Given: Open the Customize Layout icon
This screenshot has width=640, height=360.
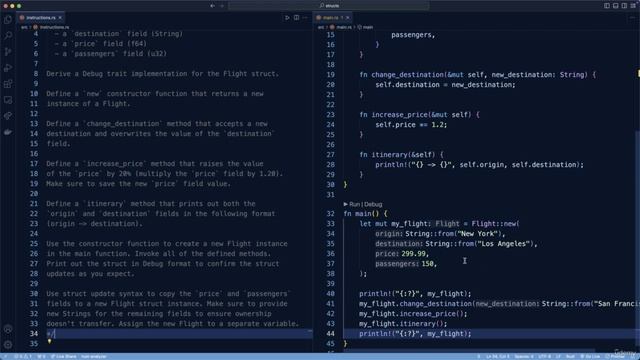Looking at the screenshot, I should point(633,6).
